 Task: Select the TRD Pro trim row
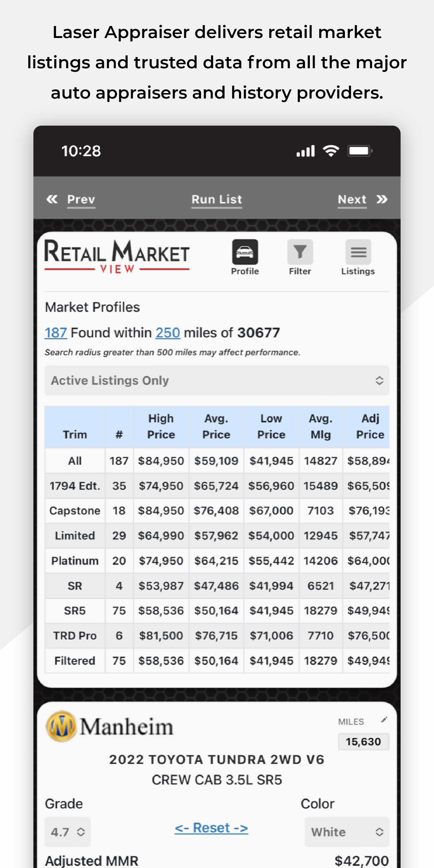217,636
